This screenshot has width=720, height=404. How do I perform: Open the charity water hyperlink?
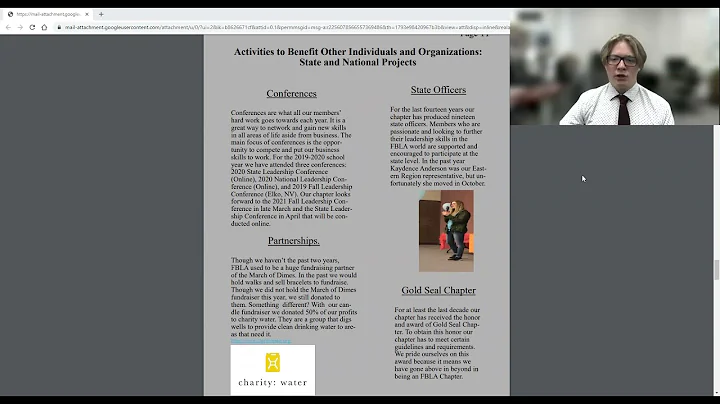[x=261, y=341]
